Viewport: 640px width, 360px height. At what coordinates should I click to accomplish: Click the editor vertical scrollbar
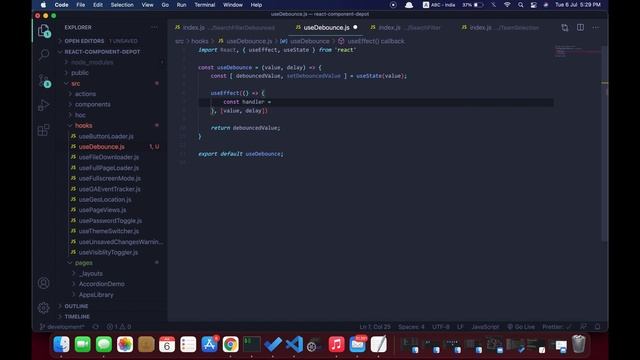coord(605,143)
